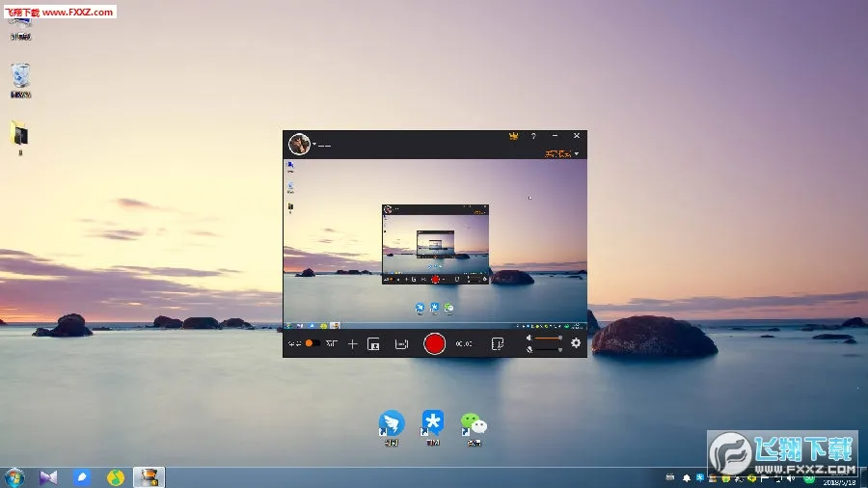Open the Windows Start menu
This screenshot has width=868, height=488.
point(14,477)
